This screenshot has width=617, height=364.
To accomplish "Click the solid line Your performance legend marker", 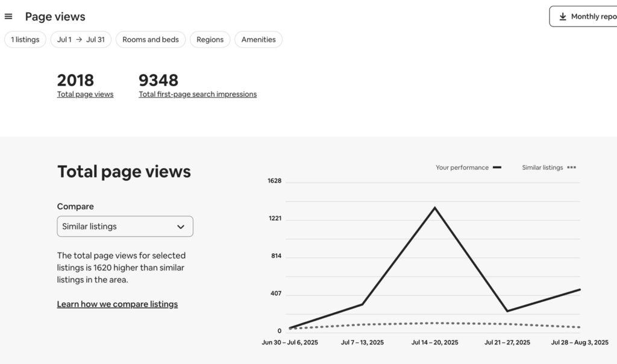I will pyautogui.click(x=497, y=168).
